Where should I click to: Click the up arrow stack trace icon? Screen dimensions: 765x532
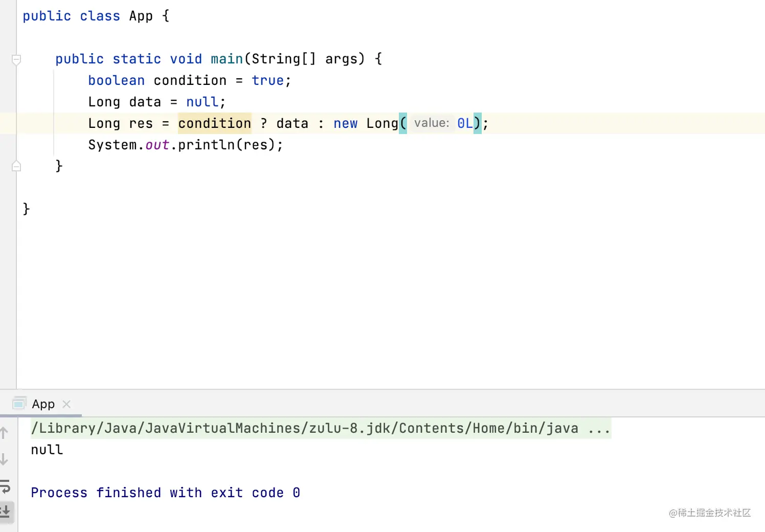pos(4,433)
